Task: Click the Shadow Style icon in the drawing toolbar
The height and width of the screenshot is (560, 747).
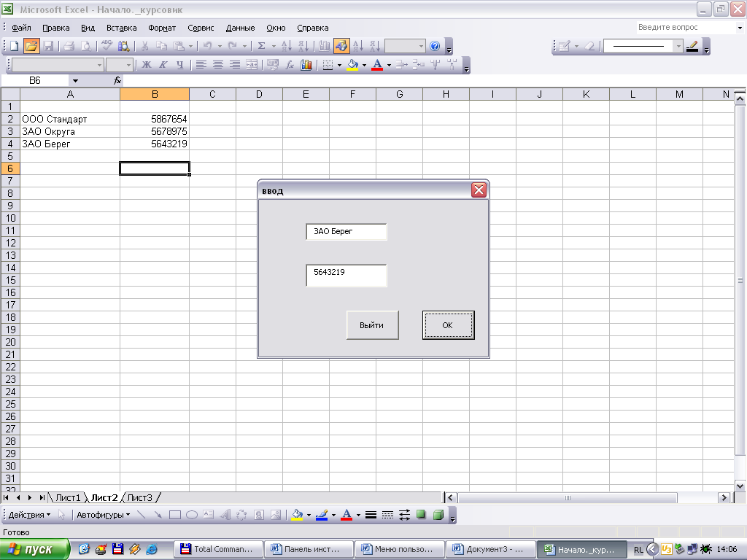Action: 421,515
